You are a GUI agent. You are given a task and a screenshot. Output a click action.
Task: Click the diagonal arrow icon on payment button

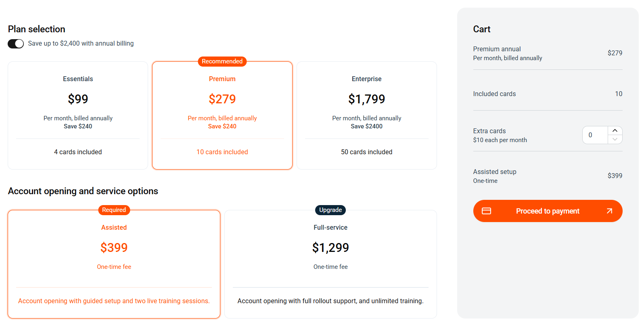pos(609,211)
